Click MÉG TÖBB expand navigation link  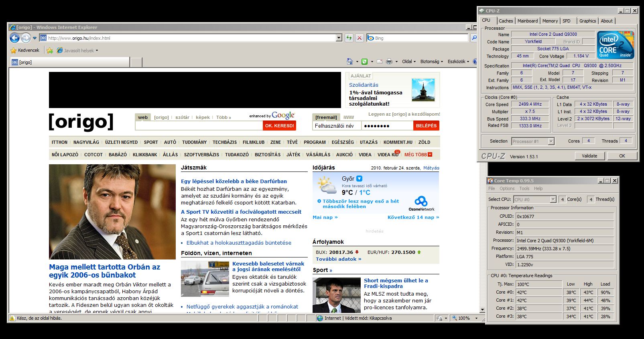click(418, 155)
